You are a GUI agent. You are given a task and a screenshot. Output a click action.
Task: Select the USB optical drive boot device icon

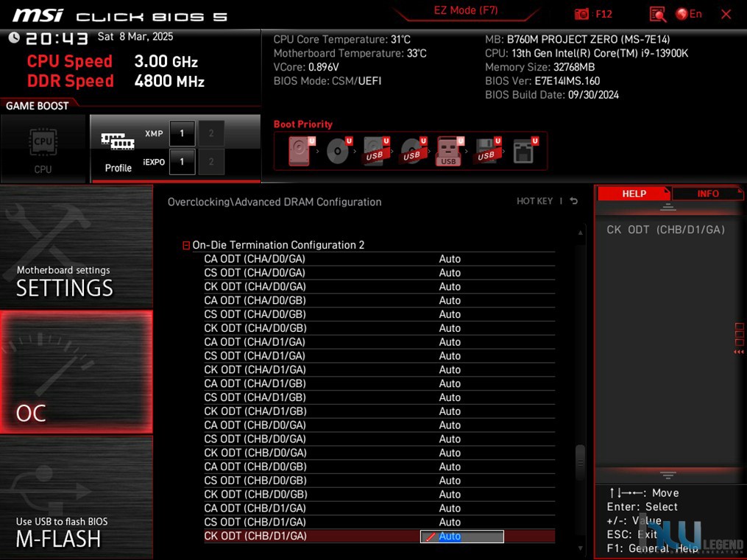413,151
